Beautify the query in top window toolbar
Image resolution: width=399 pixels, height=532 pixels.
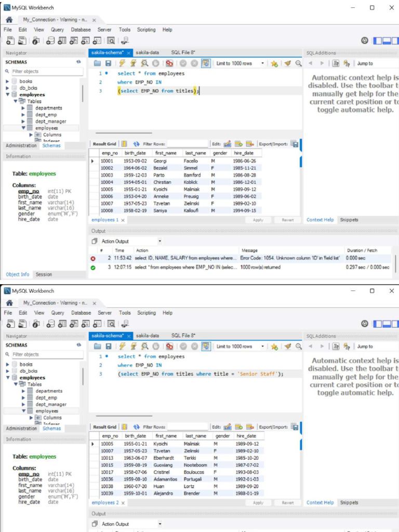[288, 63]
